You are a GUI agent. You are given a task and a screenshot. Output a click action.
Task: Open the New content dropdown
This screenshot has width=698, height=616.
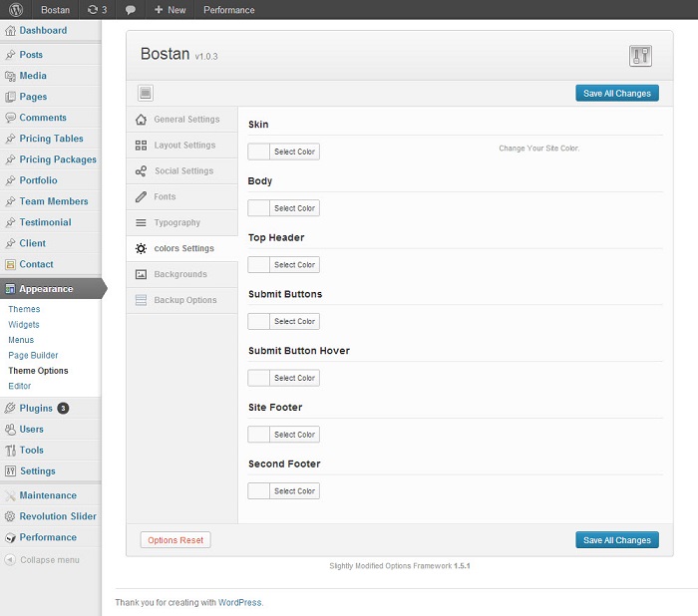point(170,10)
